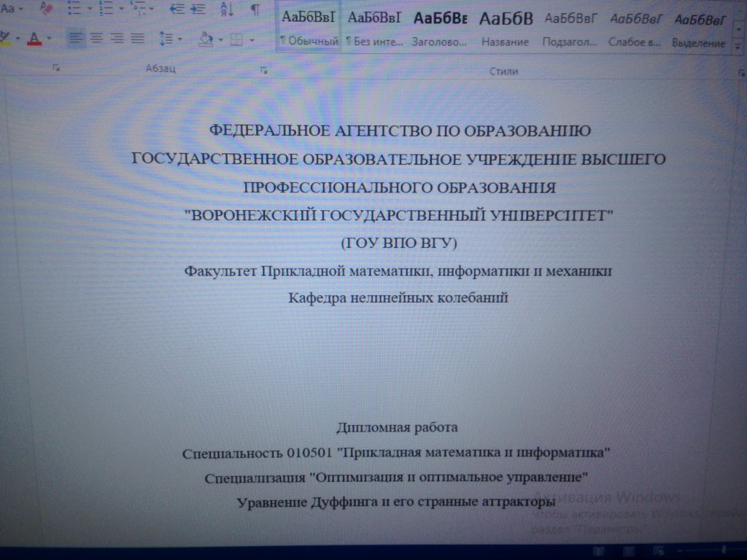Open the line spacing button

point(166,39)
